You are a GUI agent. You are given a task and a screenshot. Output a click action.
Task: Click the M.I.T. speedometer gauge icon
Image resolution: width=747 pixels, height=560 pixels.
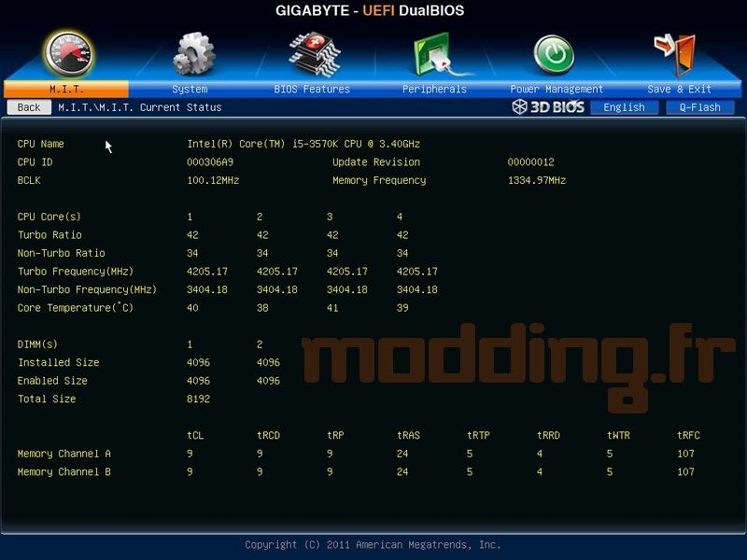68,54
